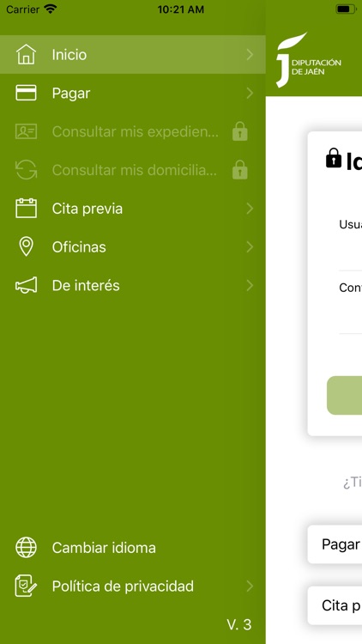The image size is (362, 644).
Task: Click the globe icon for language
Action: click(26, 548)
